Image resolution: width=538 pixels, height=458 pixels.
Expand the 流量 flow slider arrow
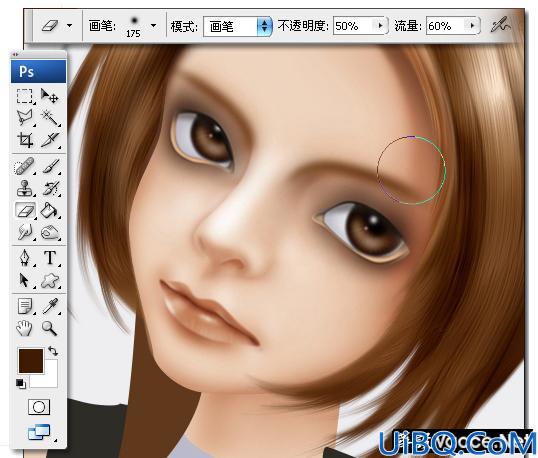pos(472,25)
